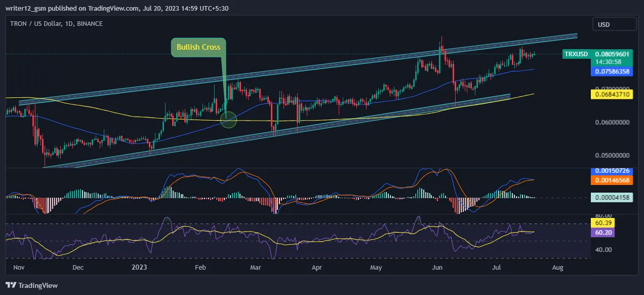Click the 0.05000000 price axis label

pos(612,155)
